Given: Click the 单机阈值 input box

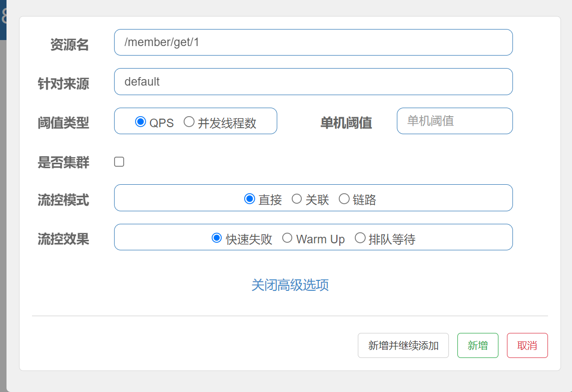Looking at the screenshot, I should (454, 121).
